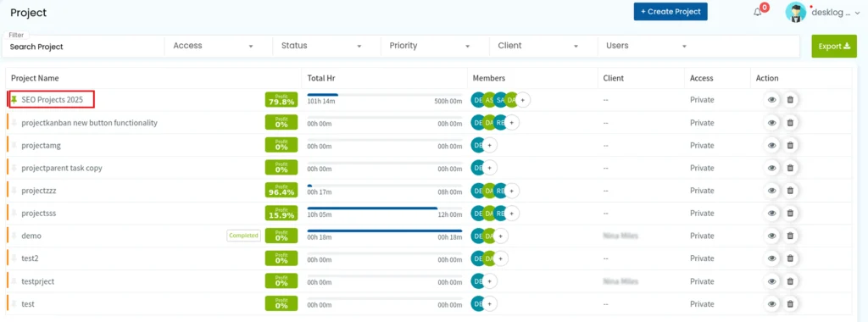Click eye icon for the demo project
The image size is (868, 322).
(x=771, y=236)
